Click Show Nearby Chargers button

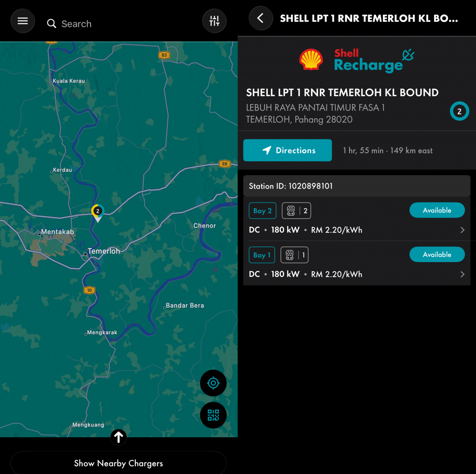(x=119, y=463)
